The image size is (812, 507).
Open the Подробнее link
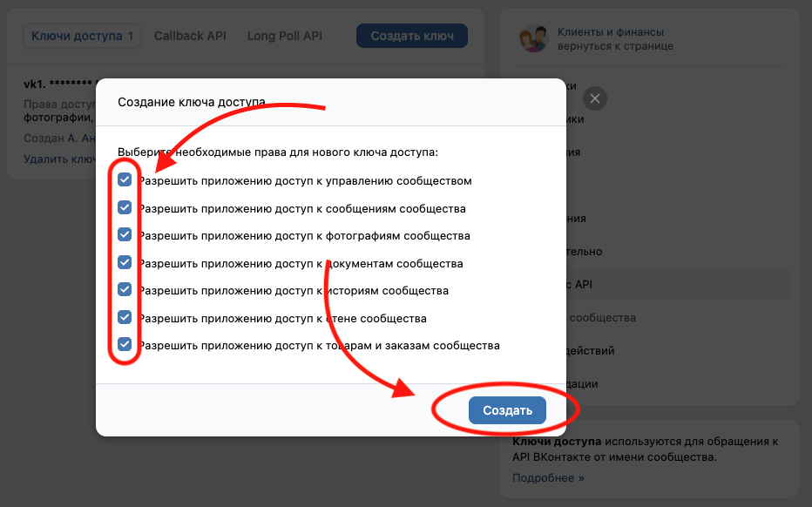(548, 477)
